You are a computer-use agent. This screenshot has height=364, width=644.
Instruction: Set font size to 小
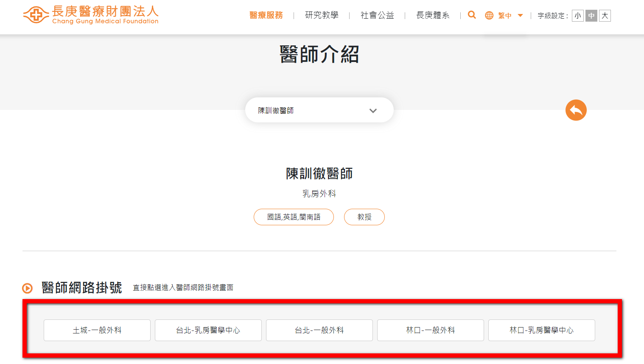[578, 16]
